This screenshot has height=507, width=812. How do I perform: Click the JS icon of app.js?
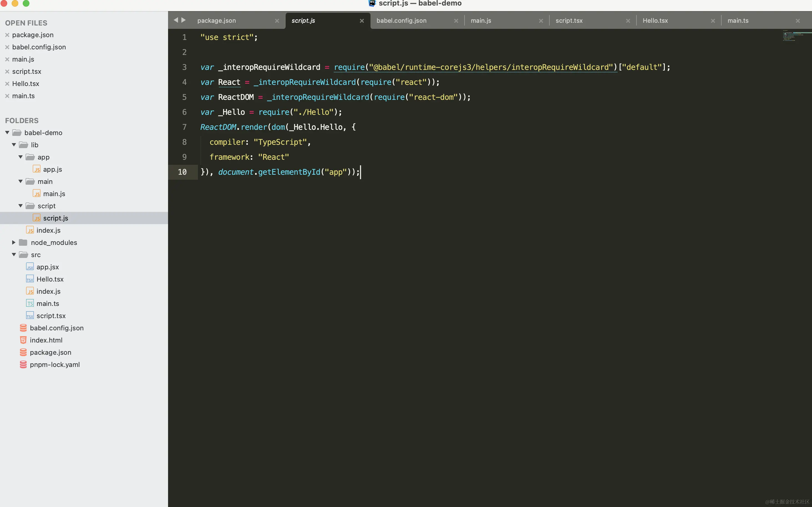[x=37, y=169]
